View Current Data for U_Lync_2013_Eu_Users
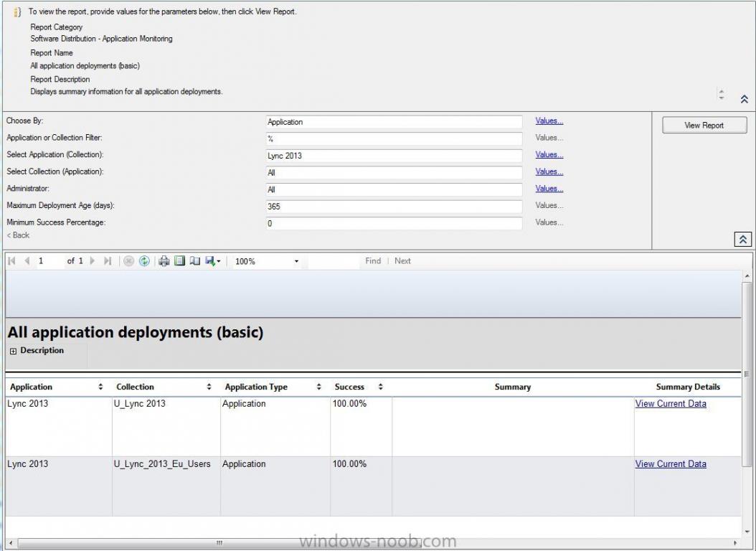Image resolution: width=756 pixels, height=551 pixels. pos(671,463)
